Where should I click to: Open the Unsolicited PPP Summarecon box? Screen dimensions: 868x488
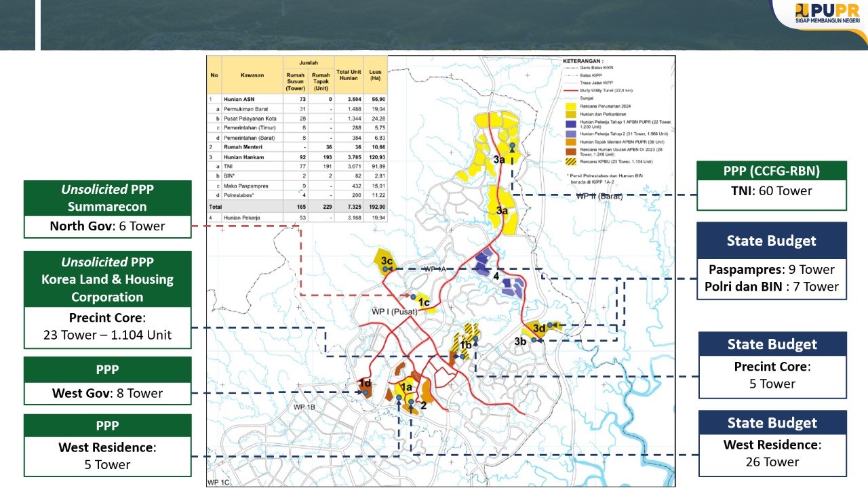[x=107, y=197]
